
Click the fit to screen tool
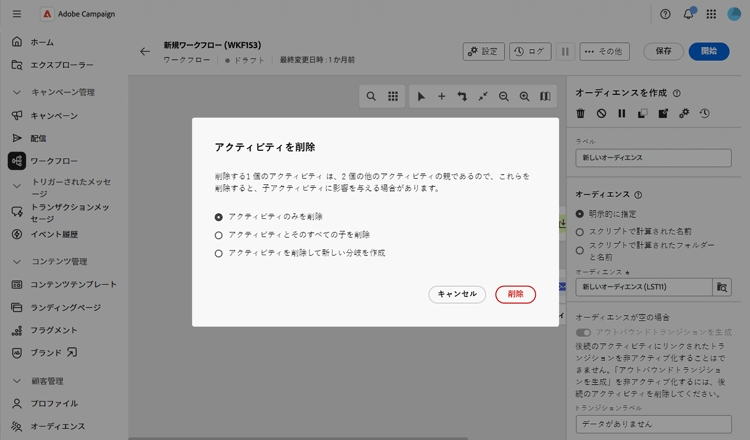pyautogui.click(x=483, y=96)
